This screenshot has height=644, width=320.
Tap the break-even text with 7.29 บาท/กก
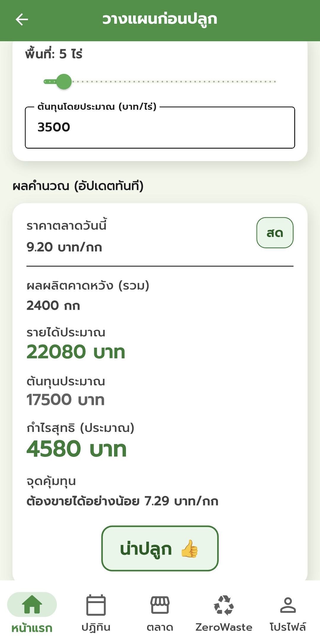click(122, 501)
